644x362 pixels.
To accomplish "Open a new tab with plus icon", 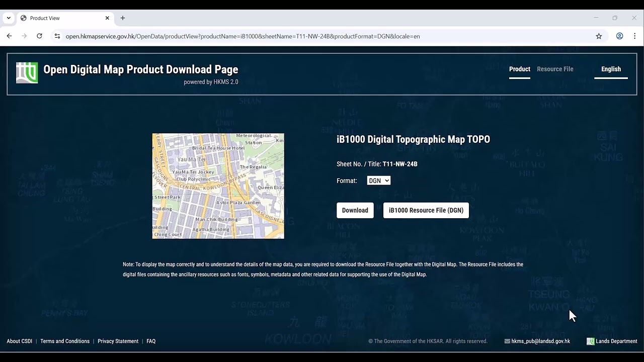I will click(x=123, y=18).
